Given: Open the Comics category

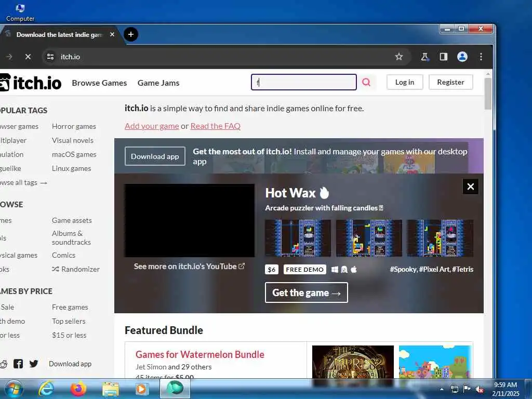Looking at the screenshot, I should point(63,255).
